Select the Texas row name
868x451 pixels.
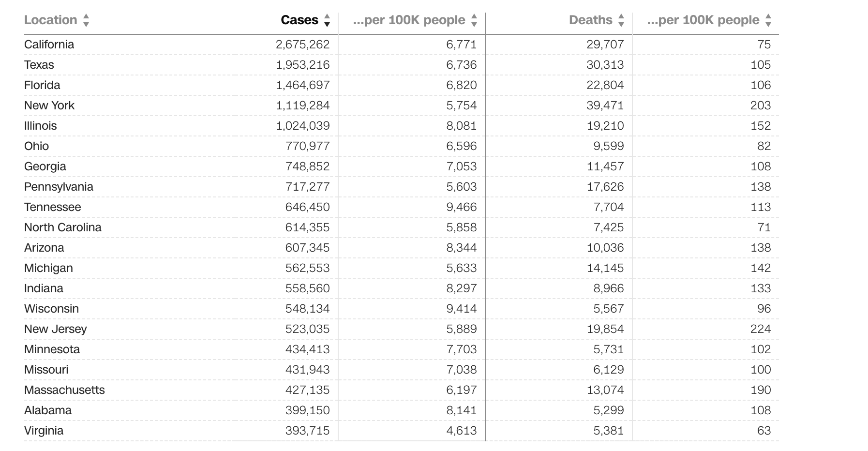click(39, 65)
